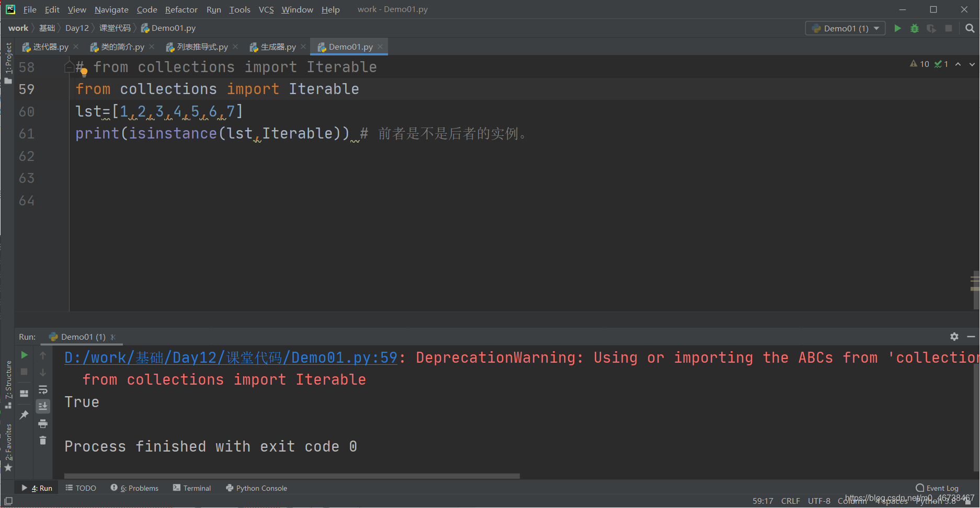Click the 基础 breadcrumb folder
Screen dimensions: 980x508
click(x=47, y=28)
